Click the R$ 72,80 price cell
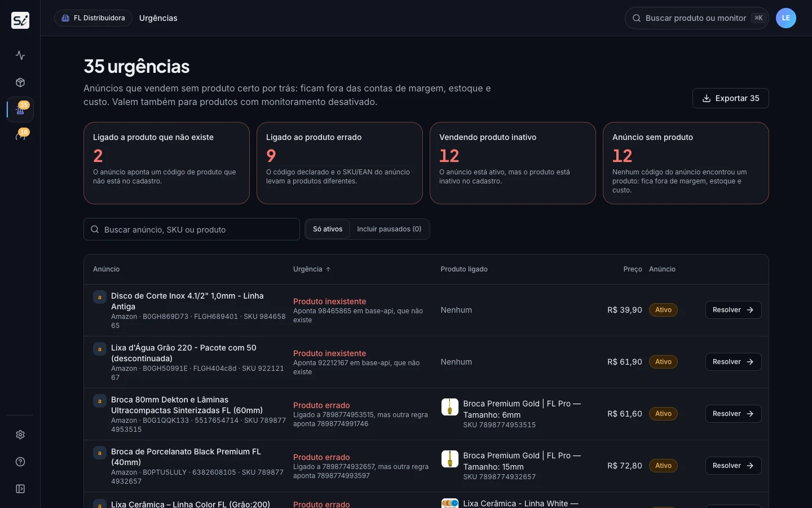The width and height of the screenshot is (812, 508). point(625,466)
